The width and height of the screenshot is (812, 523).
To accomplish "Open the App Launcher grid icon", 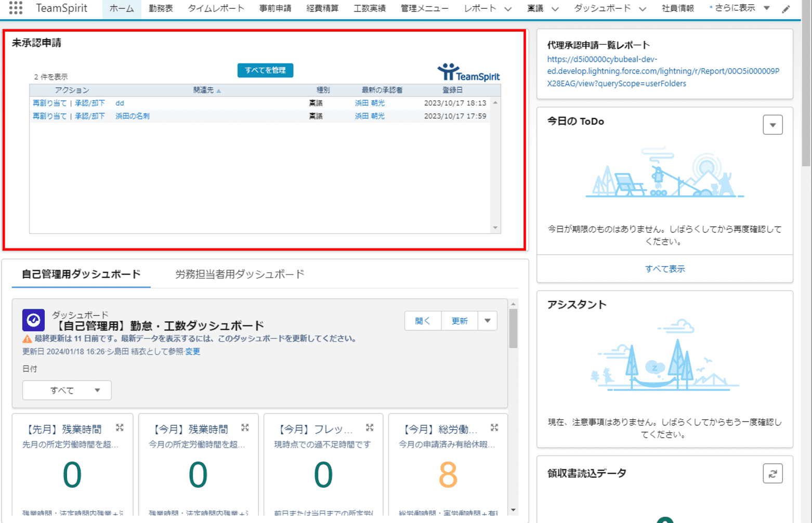I will [x=16, y=8].
